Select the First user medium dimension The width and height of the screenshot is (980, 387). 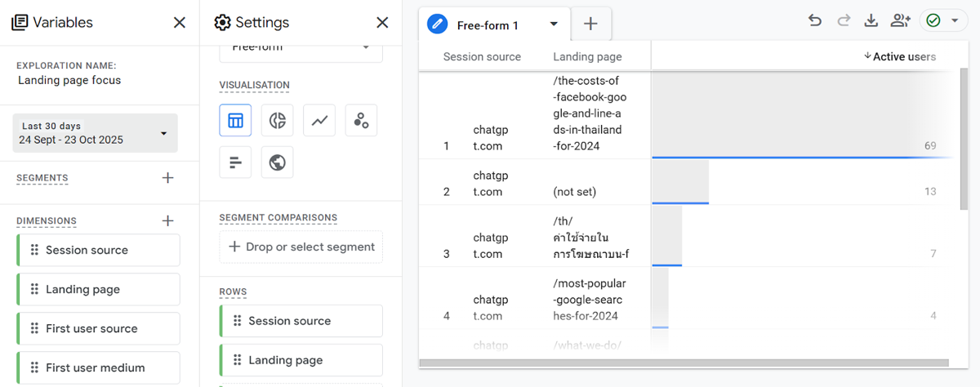(98, 367)
